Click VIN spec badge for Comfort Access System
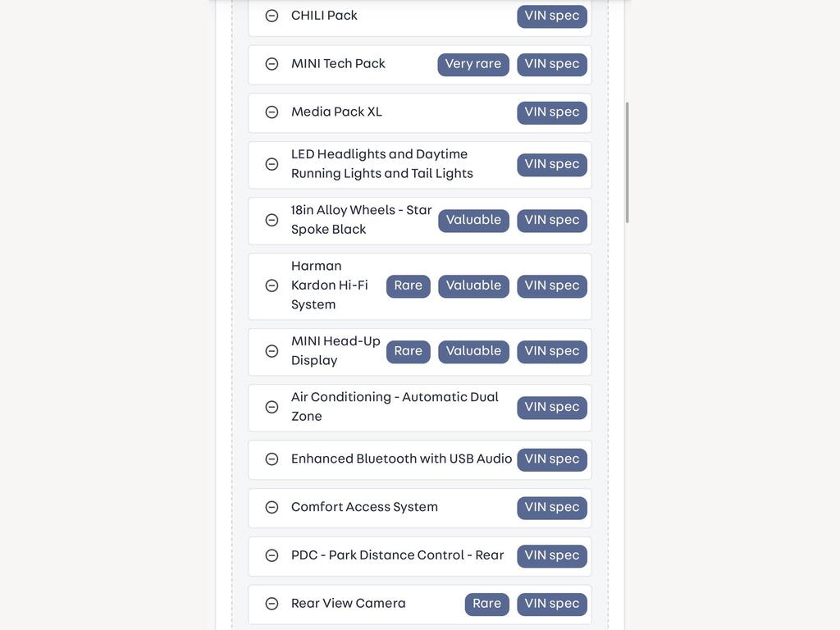Viewport: 840px width, 630px height. [x=552, y=508]
